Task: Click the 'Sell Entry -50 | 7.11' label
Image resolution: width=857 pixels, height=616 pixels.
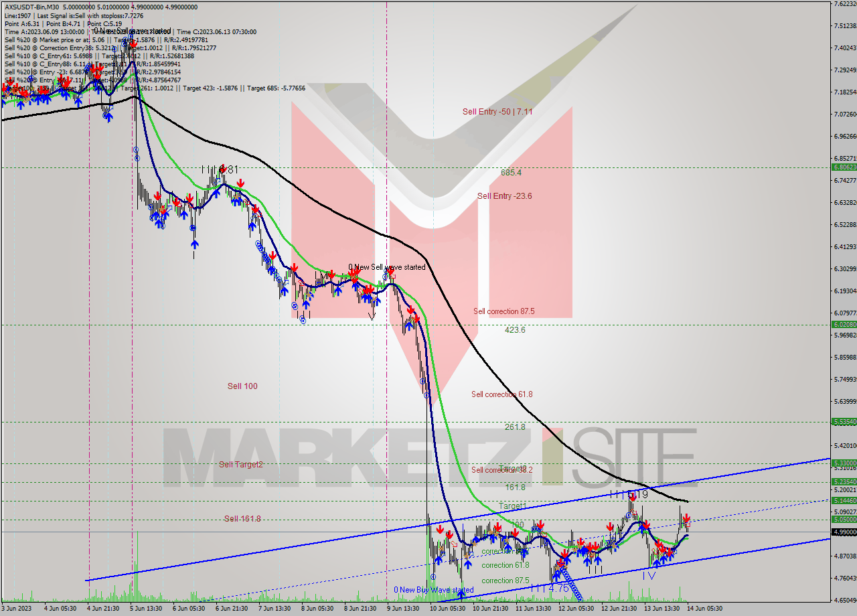Action: tap(497, 111)
